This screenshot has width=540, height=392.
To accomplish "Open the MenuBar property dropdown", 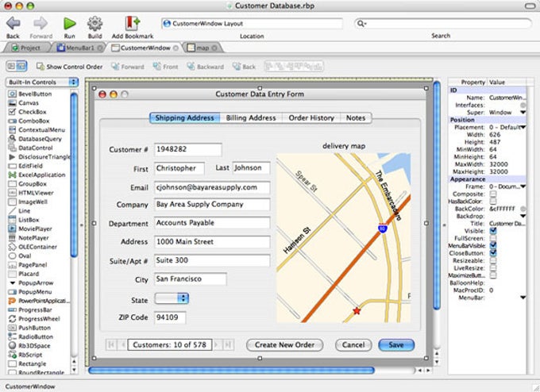I will tap(523, 298).
